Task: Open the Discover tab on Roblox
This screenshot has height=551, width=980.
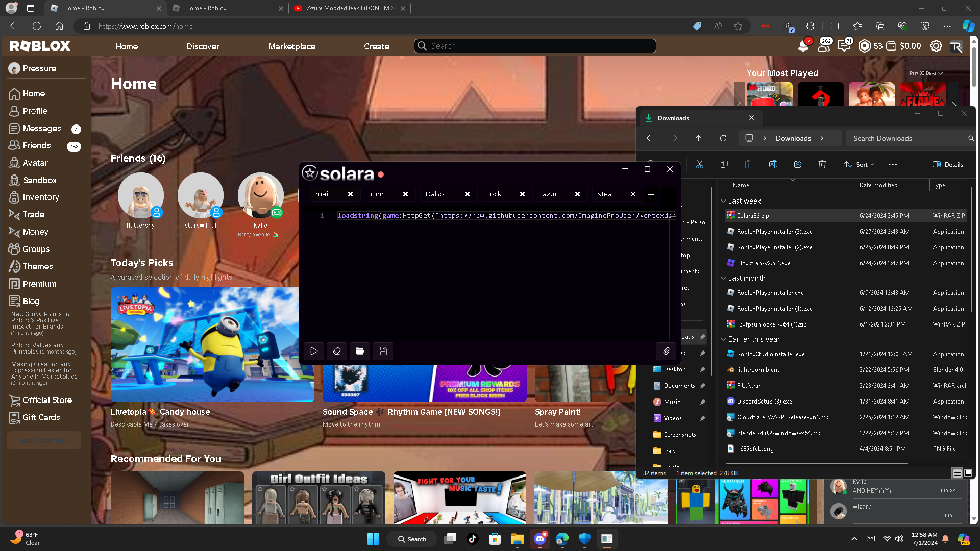Action: pyautogui.click(x=203, y=46)
